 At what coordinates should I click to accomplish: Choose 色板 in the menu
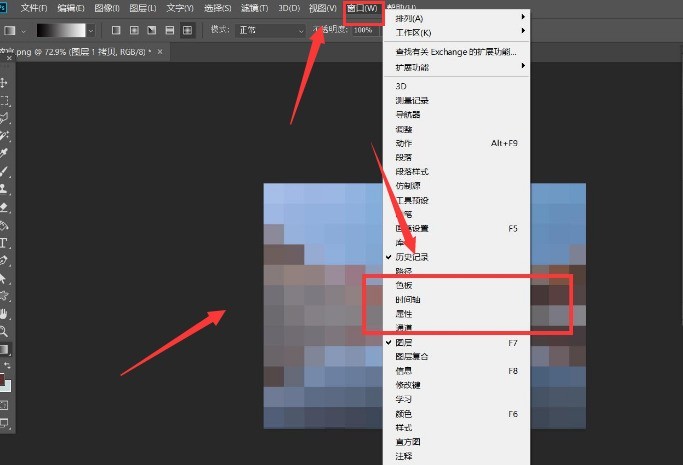[456, 285]
